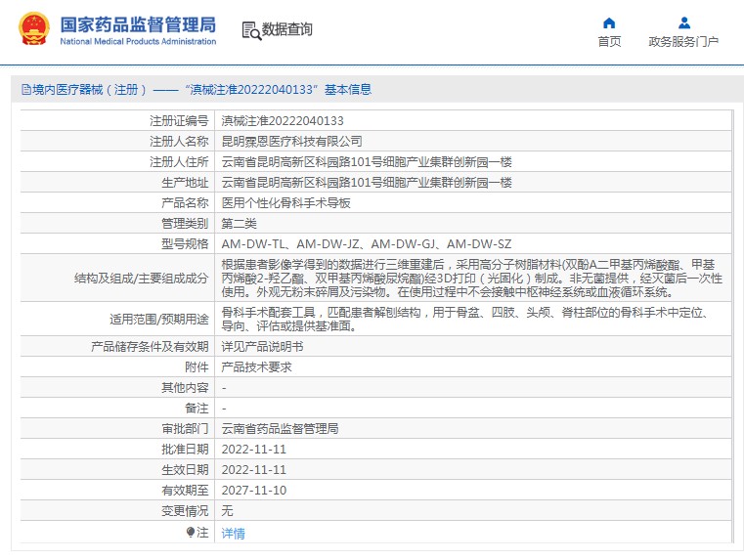The image size is (744, 560).
Task: Click the 备注 label
Action: (197, 409)
